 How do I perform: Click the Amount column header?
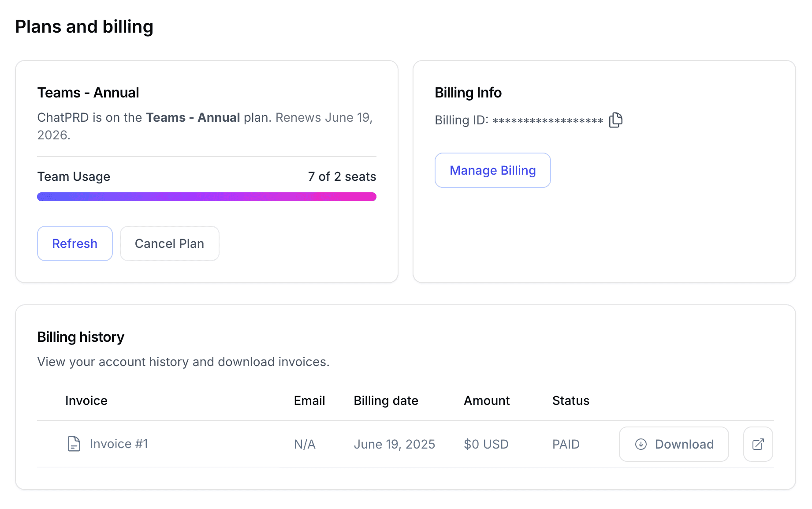pos(486,400)
